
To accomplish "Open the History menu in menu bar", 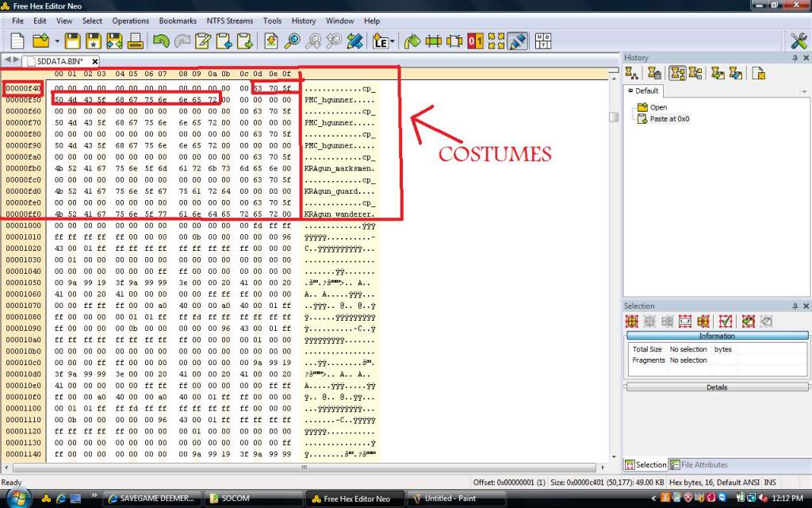I will [x=304, y=21].
